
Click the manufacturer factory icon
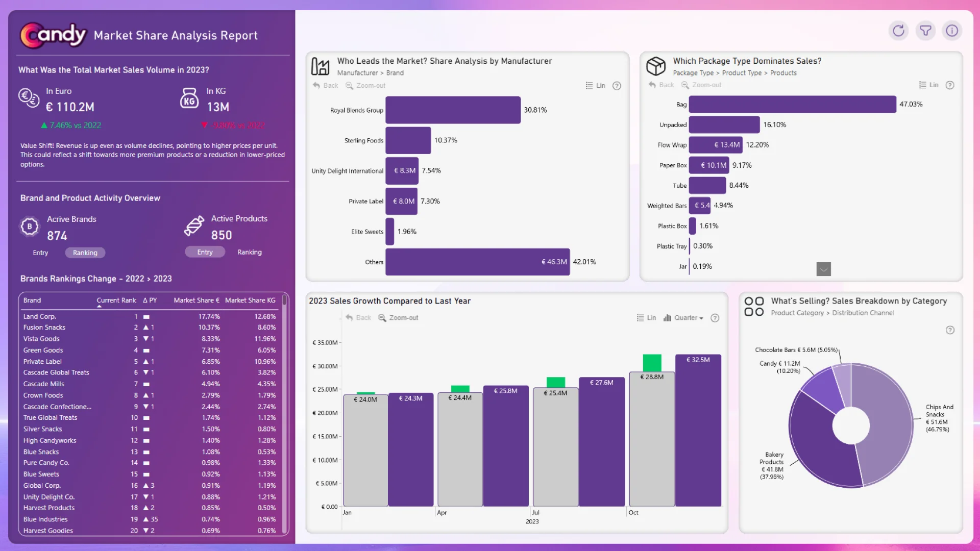[320, 66]
